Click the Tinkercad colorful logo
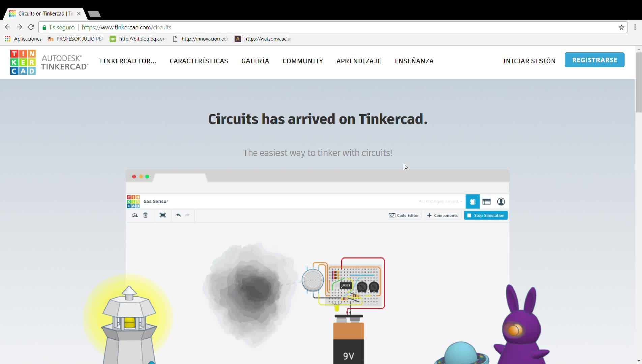 23,62
